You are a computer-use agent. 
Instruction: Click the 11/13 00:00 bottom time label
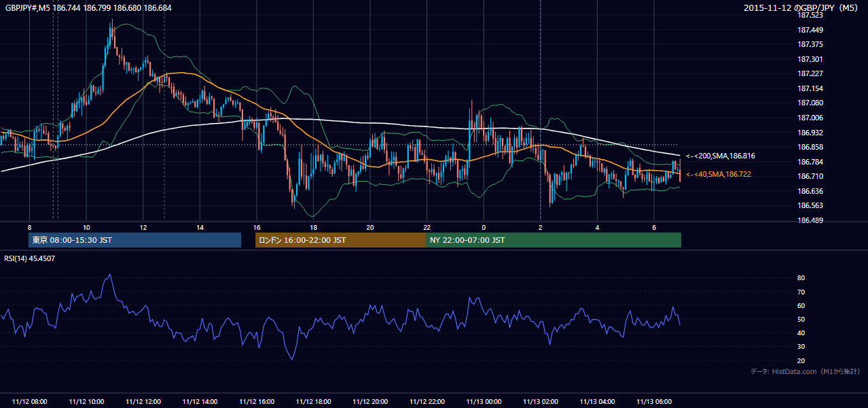pos(484,402)
